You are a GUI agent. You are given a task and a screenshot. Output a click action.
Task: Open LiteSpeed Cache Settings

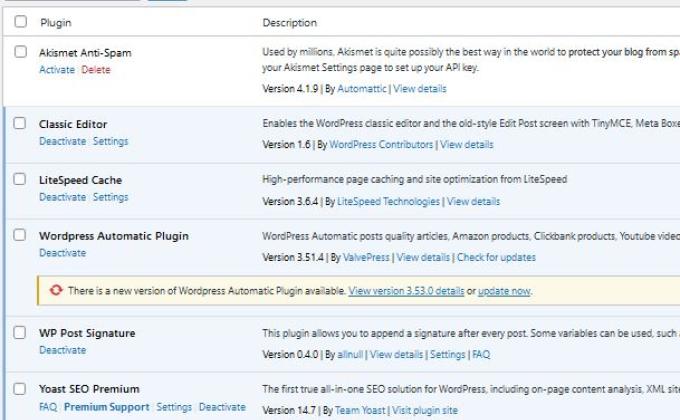coord(111,197)
